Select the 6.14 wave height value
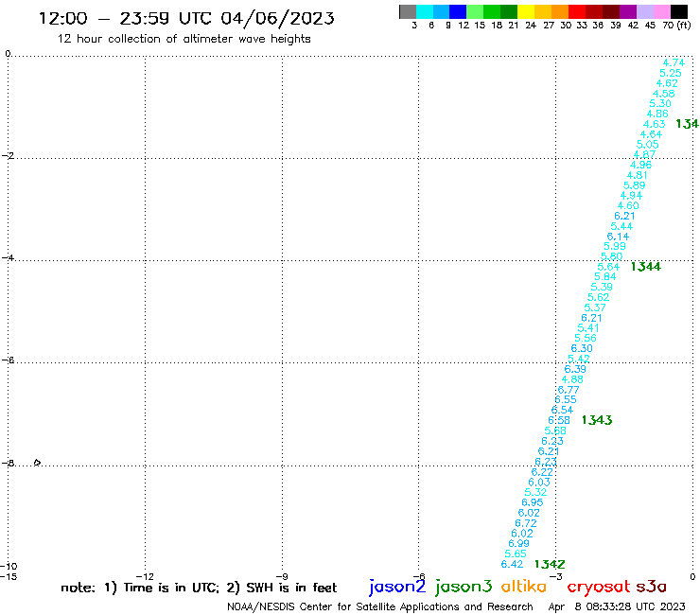The image size is (700, 615). [619, 237]
